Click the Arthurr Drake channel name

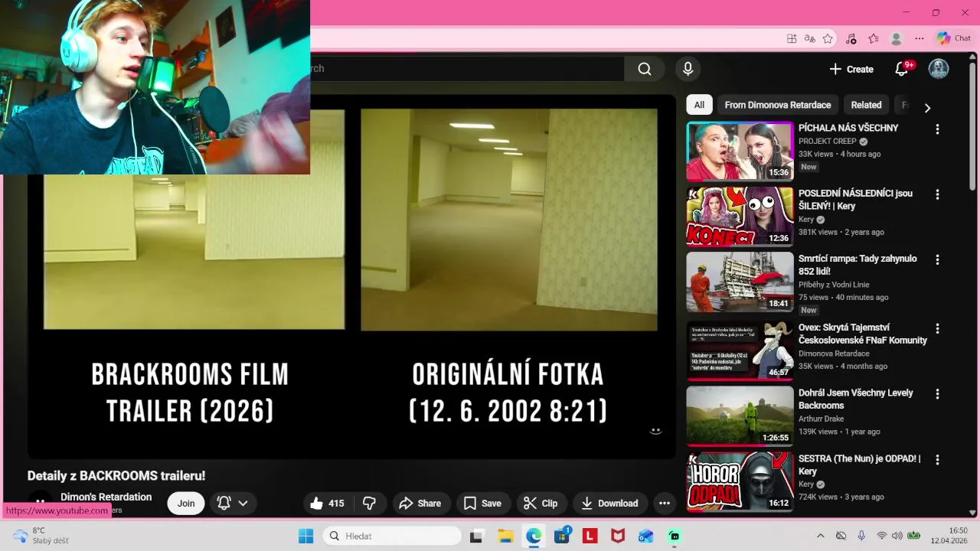pyautogui.click(x=821, y=419)
